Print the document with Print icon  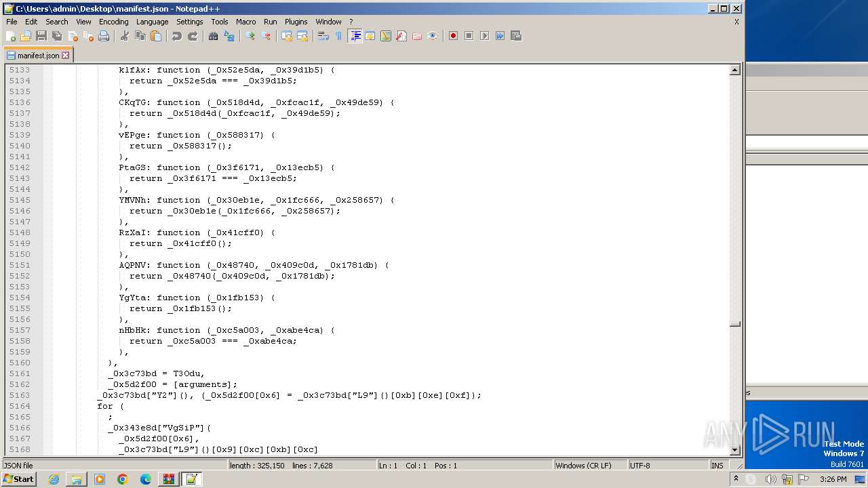click(x=104, y=36)
